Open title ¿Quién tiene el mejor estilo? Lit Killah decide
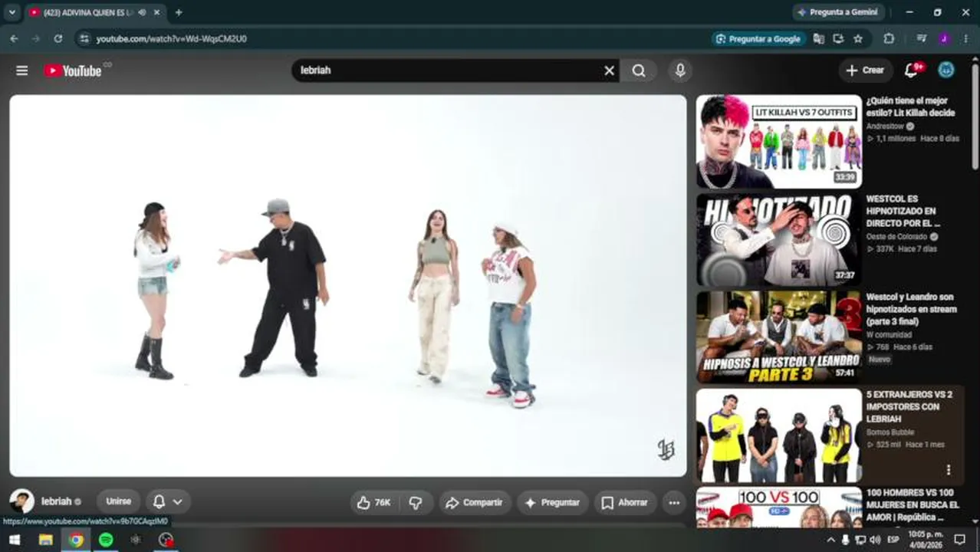 [x=911, y=107]
